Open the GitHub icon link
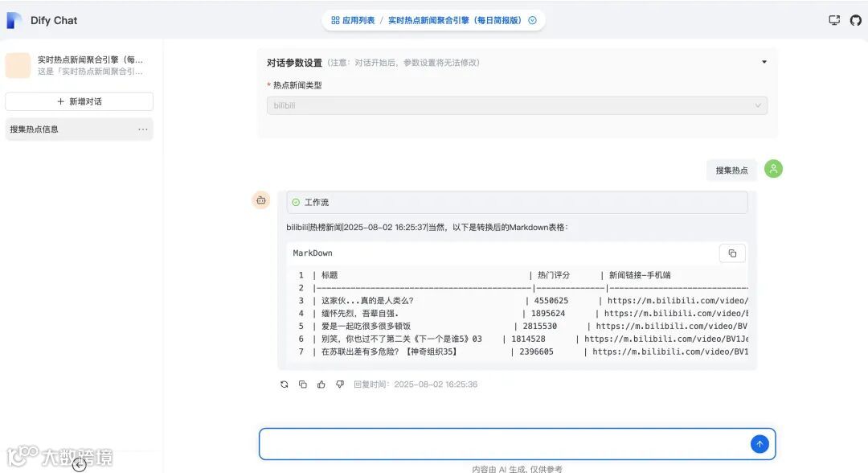Screen dimensions: 868x473 click(x=856, y=20)
